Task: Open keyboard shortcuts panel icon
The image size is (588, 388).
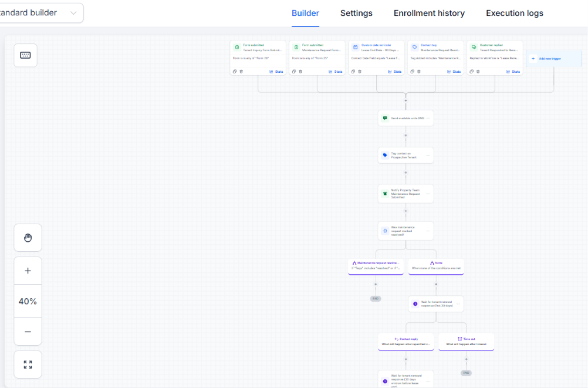Action: pyautogui.click(x=25, y=55)
